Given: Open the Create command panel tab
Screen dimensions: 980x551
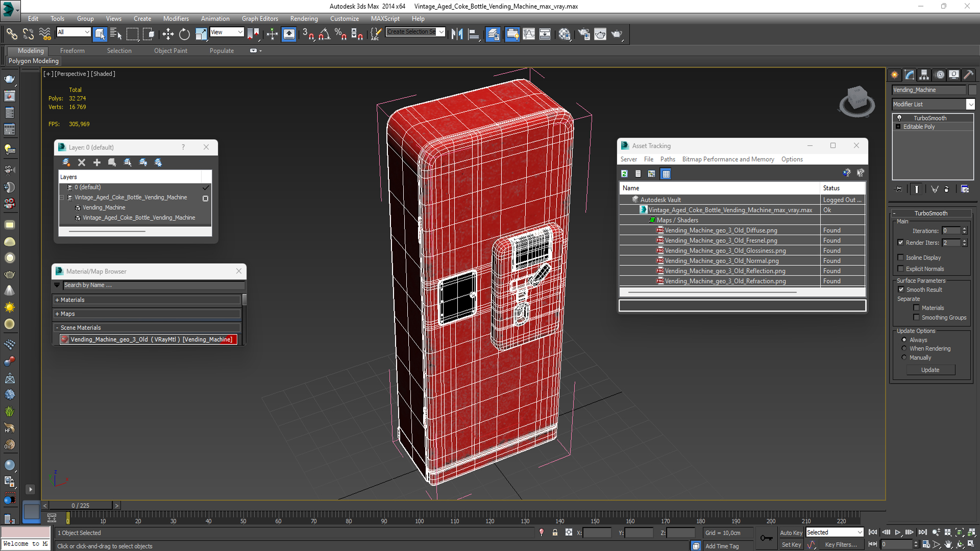Looking at the screenshot, I should pyautogui.click(x=895, y=75).
